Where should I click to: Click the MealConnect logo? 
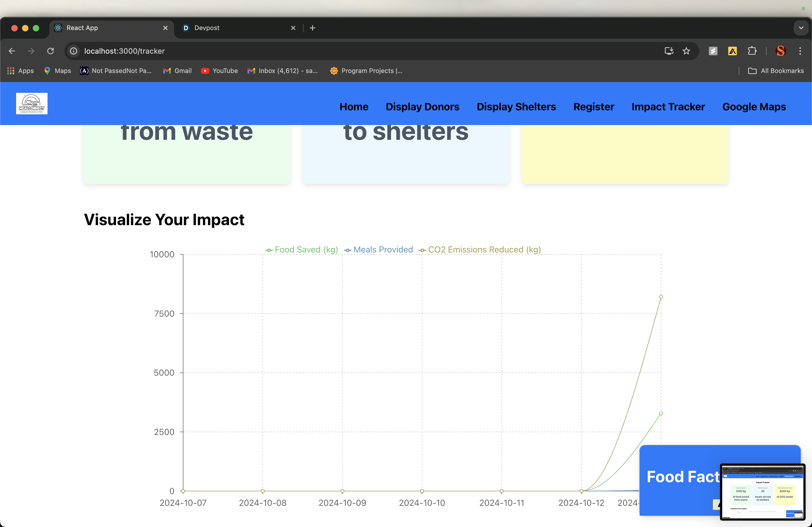[x=31, y=104]
